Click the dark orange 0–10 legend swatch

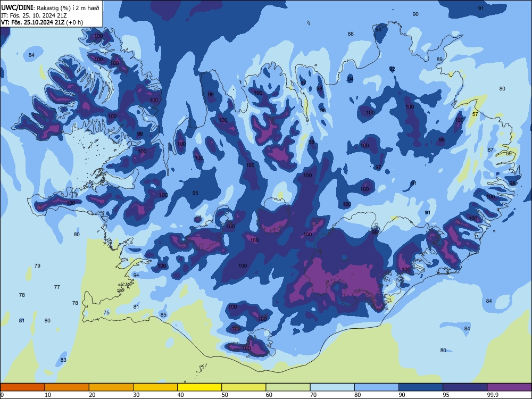coord(22,387)
